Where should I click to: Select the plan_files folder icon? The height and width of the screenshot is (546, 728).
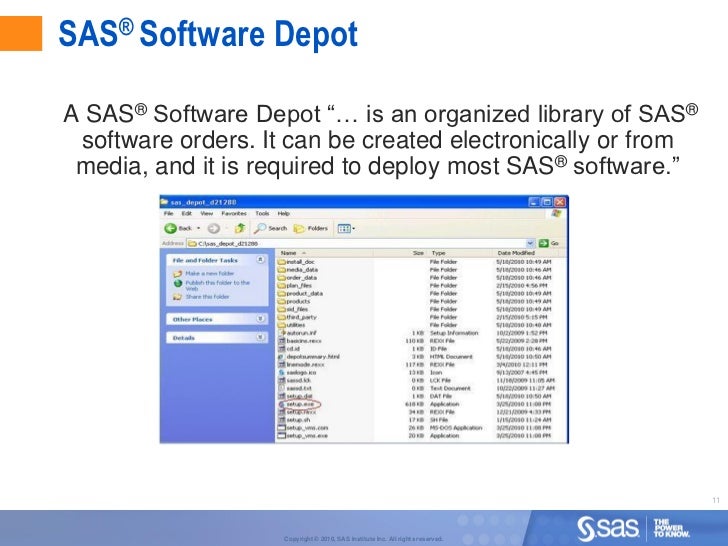coord(282,286)
